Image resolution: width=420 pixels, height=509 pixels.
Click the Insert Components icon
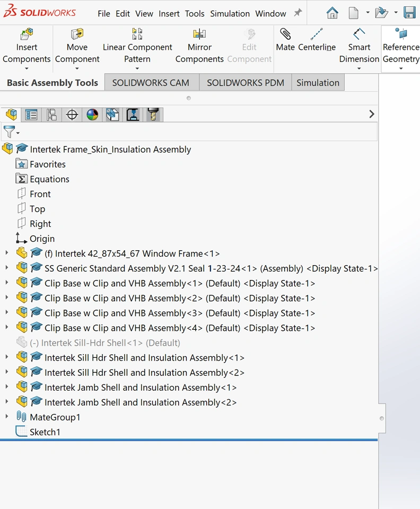(x=27, y=34)
